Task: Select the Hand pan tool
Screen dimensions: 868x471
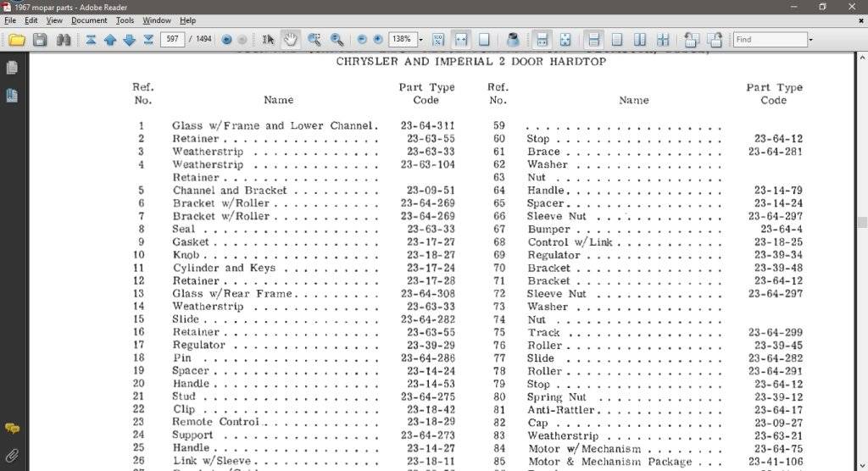Action: pyautogui.click(x=291, y=40)
